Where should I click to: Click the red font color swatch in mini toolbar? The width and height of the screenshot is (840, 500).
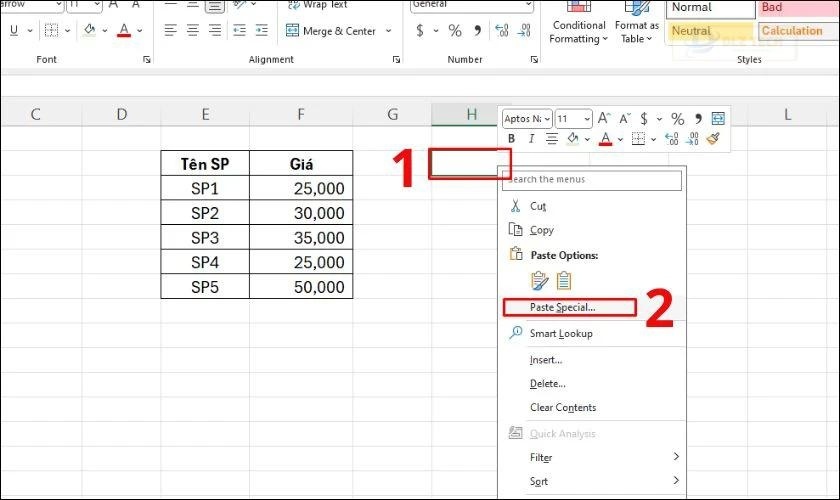[605, 139]
